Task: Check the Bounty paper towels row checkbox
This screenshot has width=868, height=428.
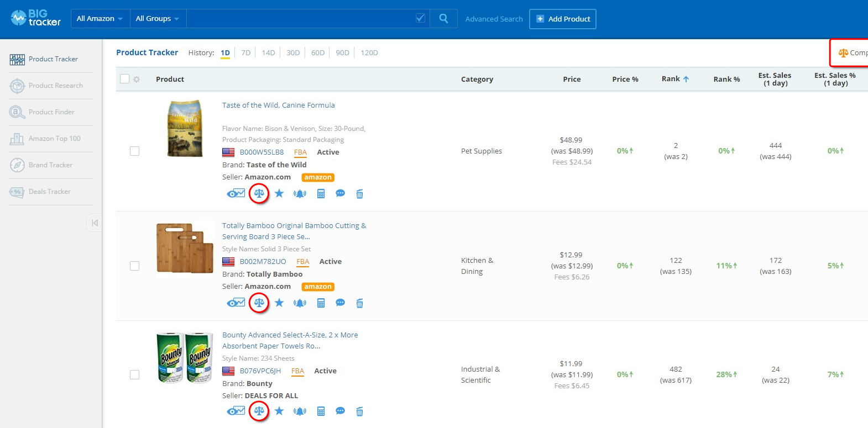Action: point(134,374)
